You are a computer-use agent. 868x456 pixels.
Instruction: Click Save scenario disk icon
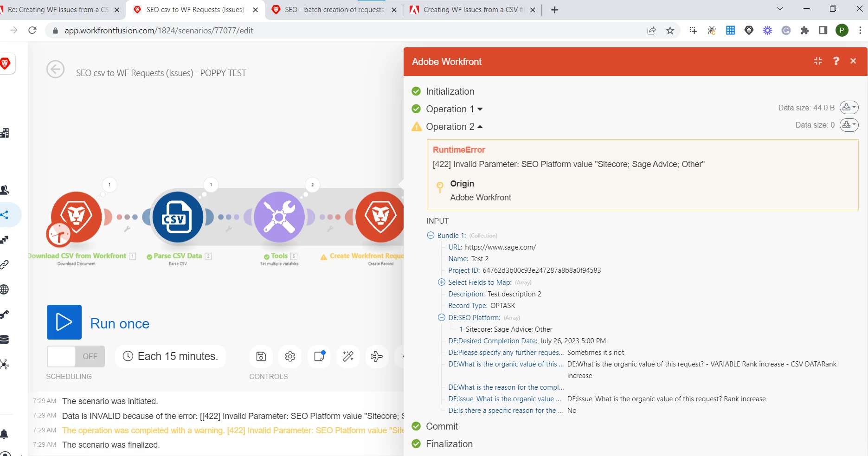(x=261, y=356)
